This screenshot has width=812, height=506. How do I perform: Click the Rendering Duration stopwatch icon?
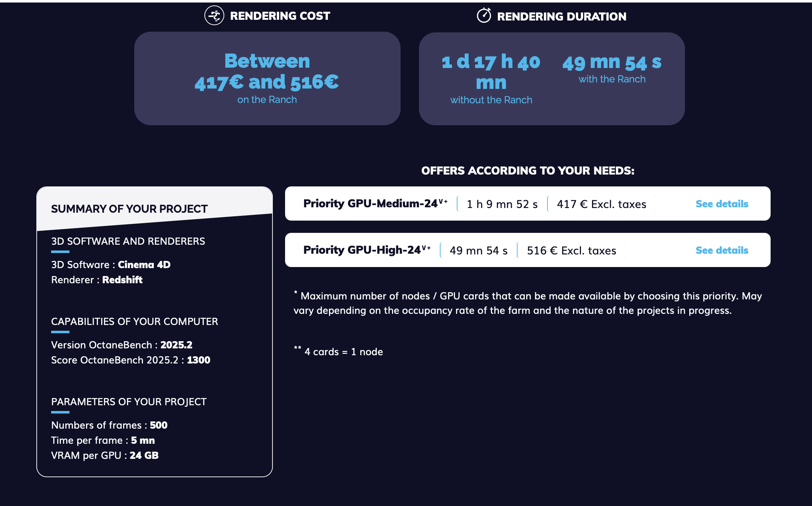[x=483, y=16]
